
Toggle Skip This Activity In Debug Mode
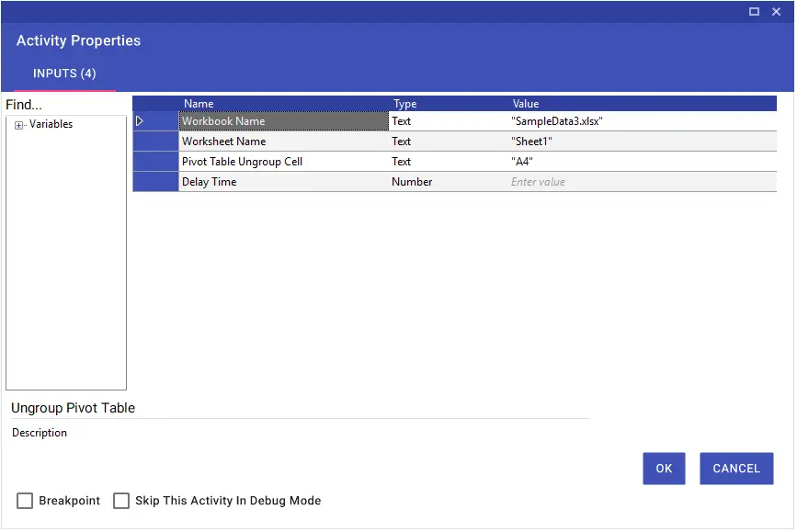point(121,502)
